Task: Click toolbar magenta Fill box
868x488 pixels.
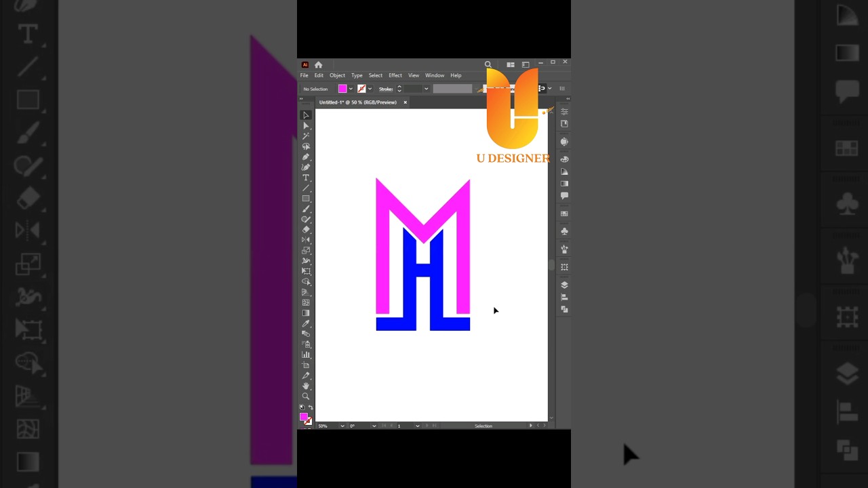Action: click(x=304, y=417)
